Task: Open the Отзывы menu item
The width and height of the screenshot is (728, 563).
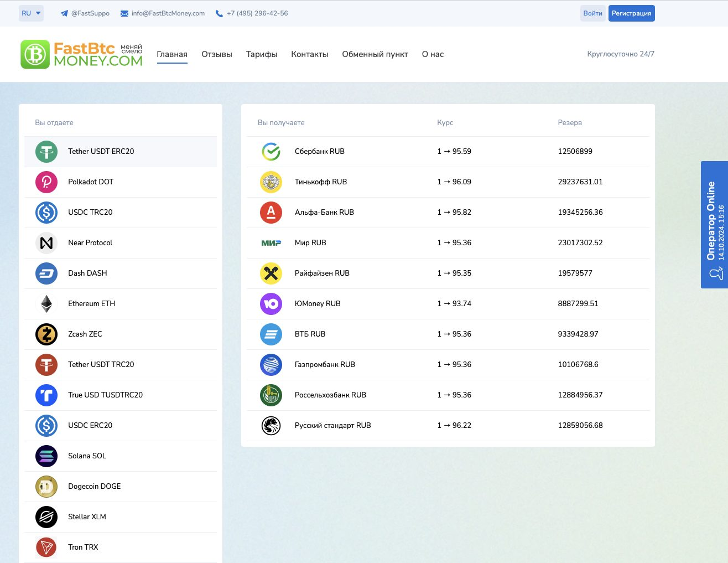Action: [x=217, y=54]
